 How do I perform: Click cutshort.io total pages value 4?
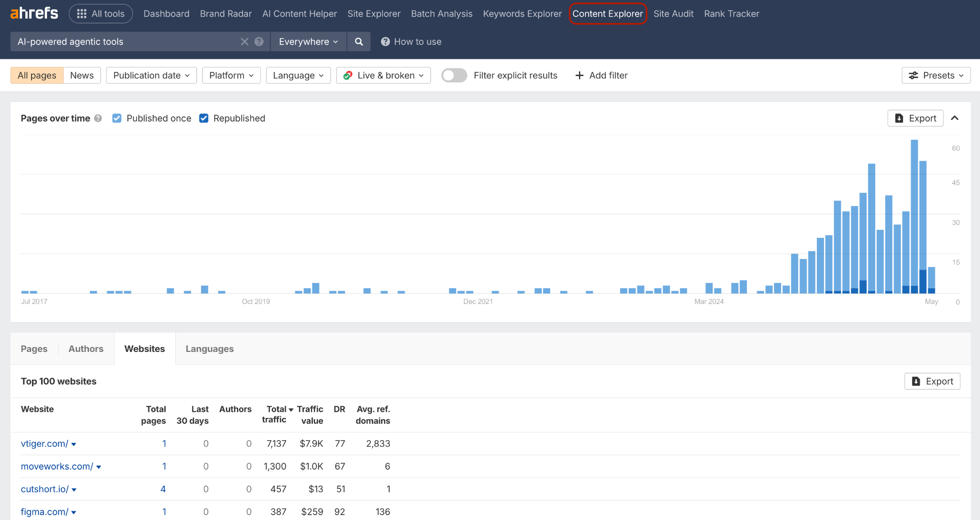point(163,489)
